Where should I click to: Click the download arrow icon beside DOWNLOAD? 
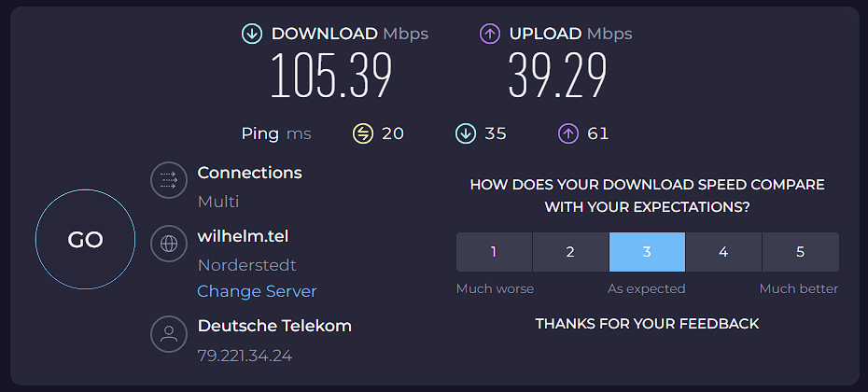pos(251,34)
